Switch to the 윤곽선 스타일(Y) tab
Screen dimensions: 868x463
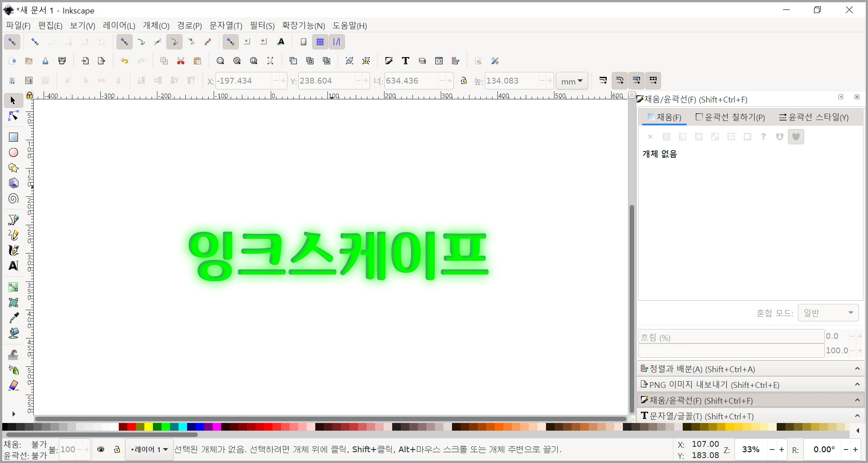click(x=814, y=117)
